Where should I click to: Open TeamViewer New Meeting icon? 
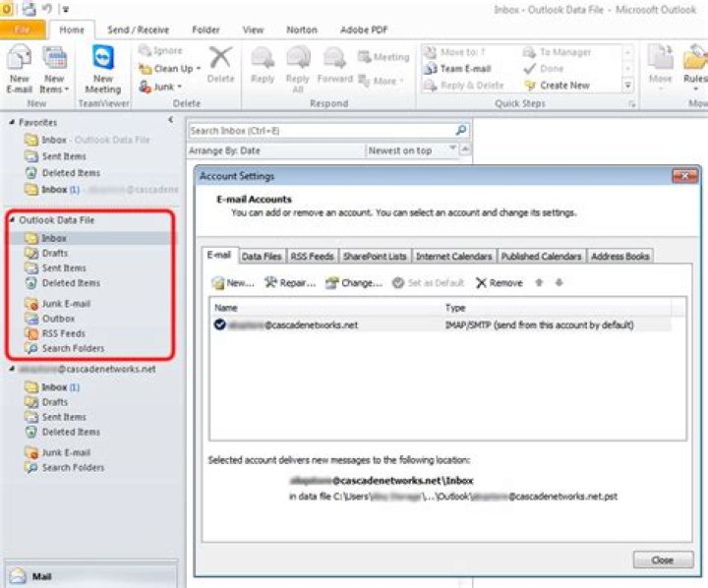tap(103, 57)
